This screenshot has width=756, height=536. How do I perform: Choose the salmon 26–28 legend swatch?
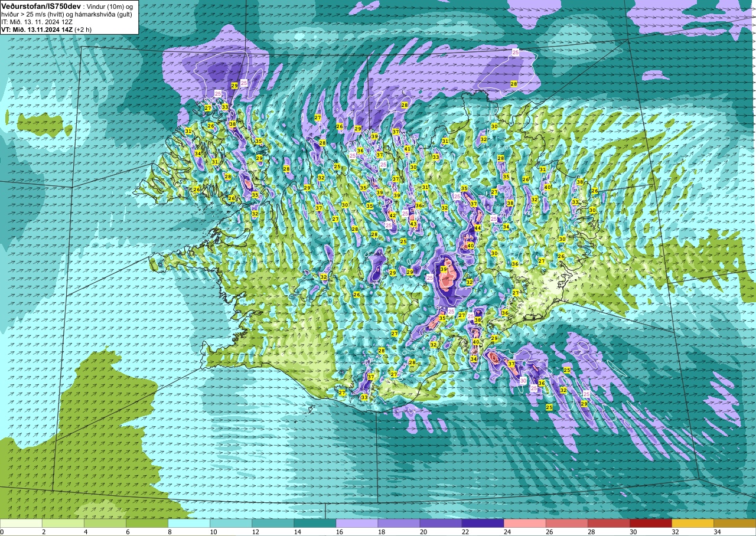pyautogui.click(x=566, y=523)
